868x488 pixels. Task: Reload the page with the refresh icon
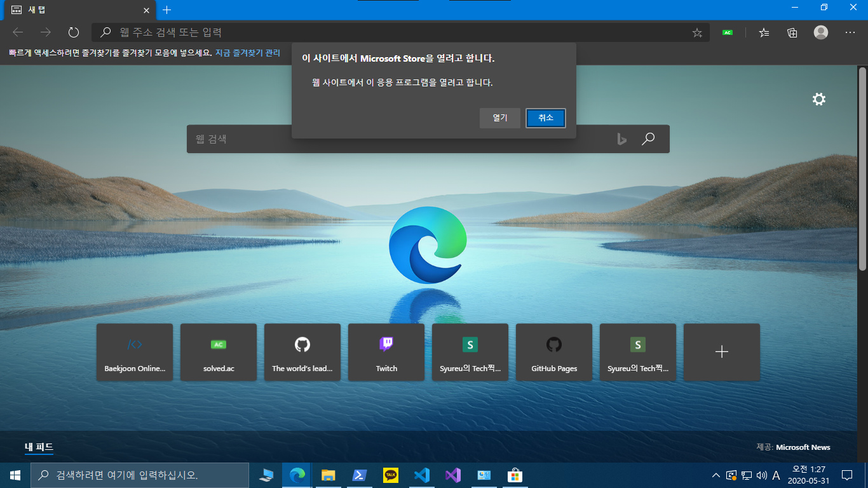[73, 32]
